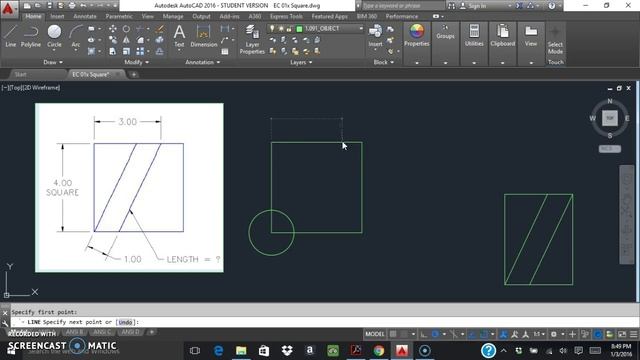The height and width of the screenshot is (360, 640).
Task: Use the Scale tool
Action: tap(127, 51)
